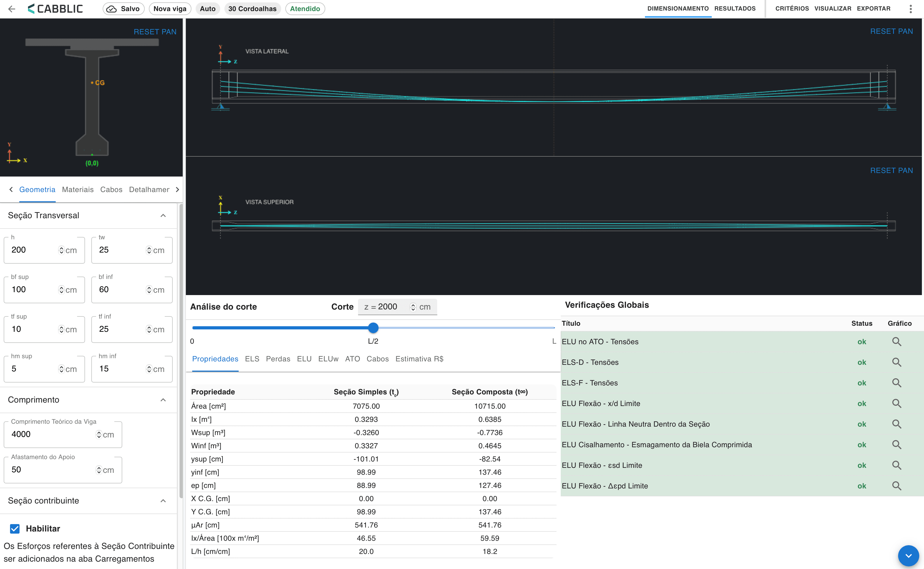This screenshot has height=569, width=924.
Task: Click the Comprimento Teórico stepper arrows
Action: point(98,435)
